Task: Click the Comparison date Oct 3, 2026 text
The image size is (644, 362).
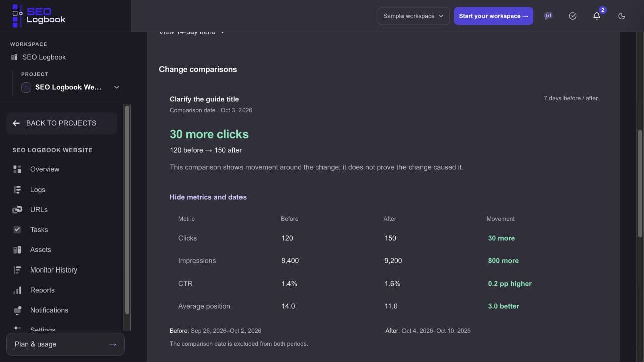Action: point(211,110)
